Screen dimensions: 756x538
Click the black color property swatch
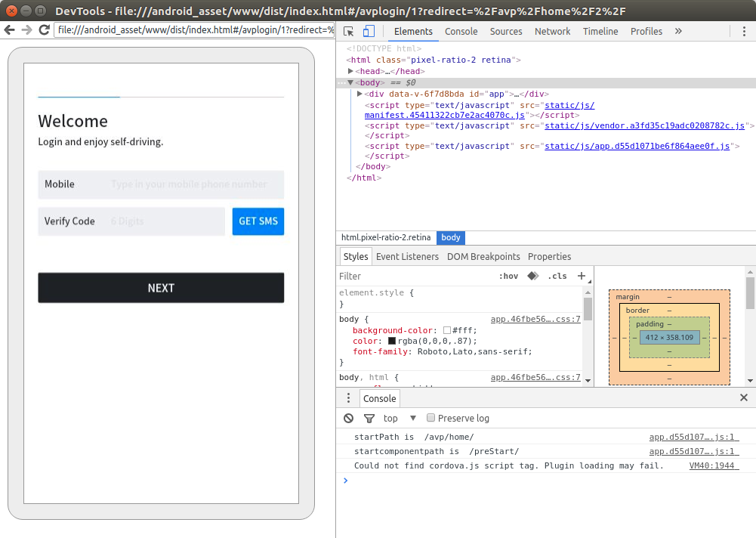point(391,341)
